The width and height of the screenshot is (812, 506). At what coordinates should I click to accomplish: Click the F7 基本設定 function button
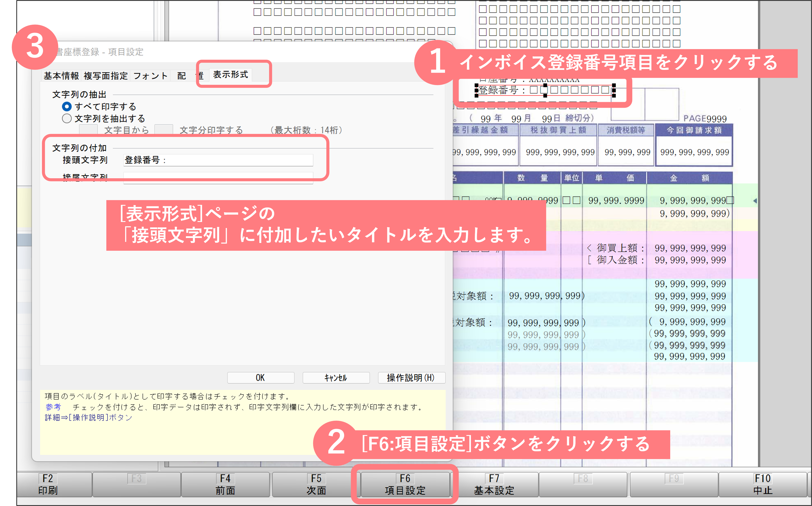pos(494,484)
